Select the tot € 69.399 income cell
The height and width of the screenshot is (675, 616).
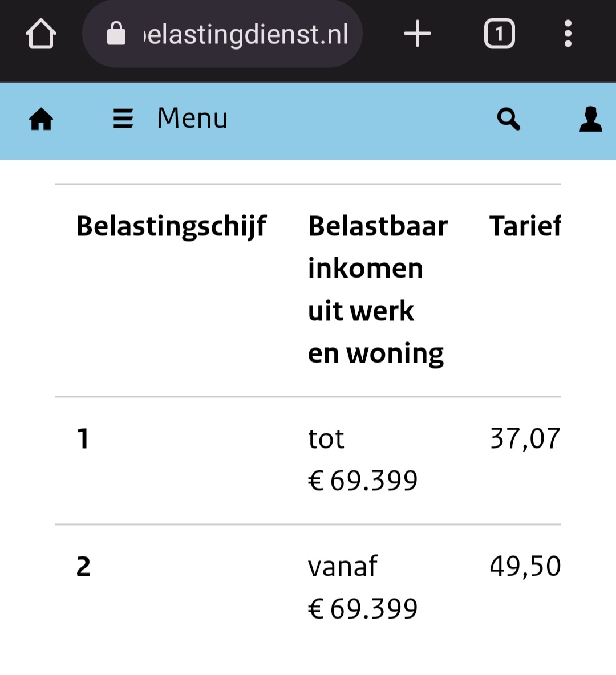coord(363,459)
